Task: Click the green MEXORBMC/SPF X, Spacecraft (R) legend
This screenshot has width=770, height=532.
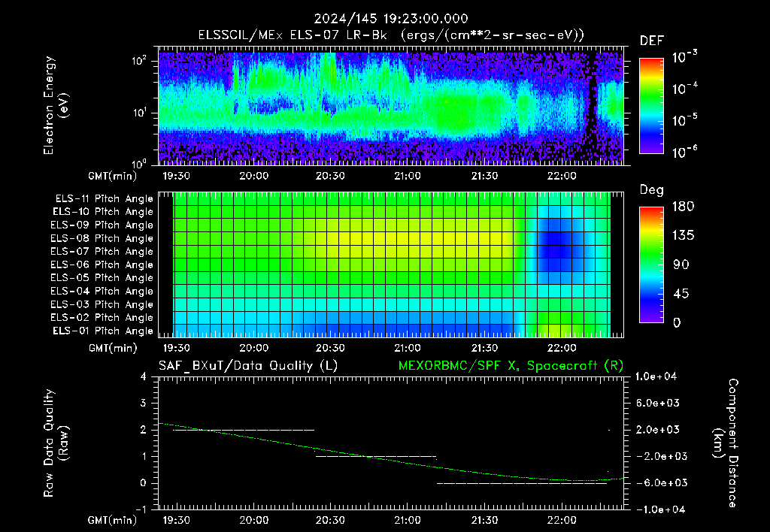Action: coord(511,366)
